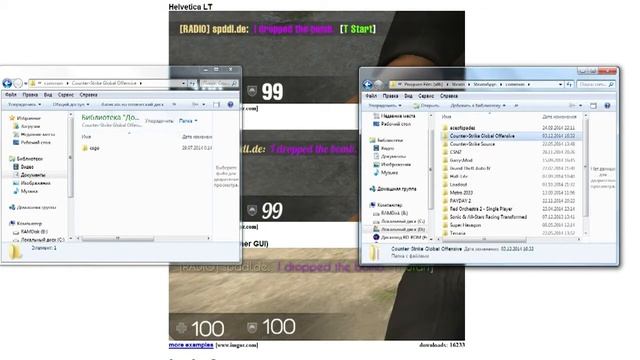Expand address history dropdown in game folders window
640x360 pixels.
coord(560,84)
